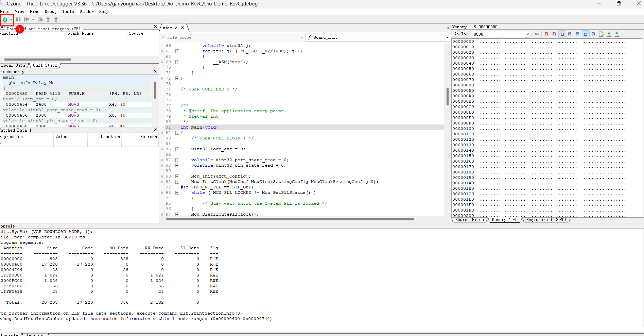This screenshot has height=336, width=644.
Task: Switch to the Local Data tab
Action: tap(14, 65)
